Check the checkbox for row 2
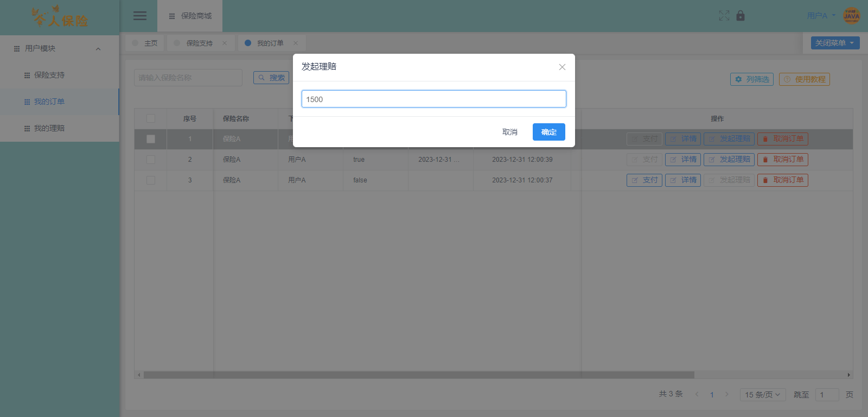868x417 pixels. (151, 160)
